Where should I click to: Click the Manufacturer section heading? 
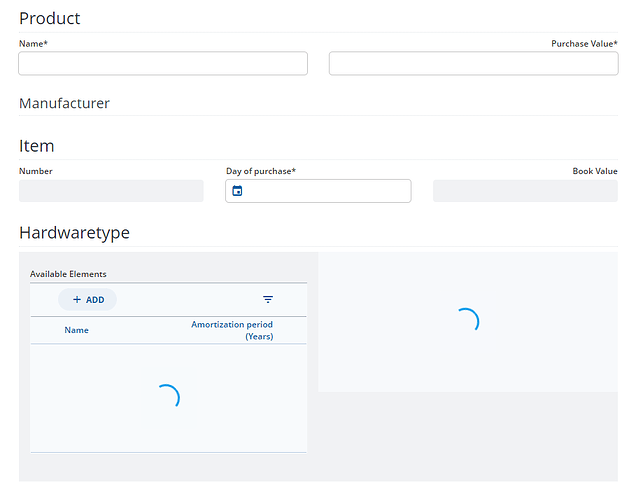[x=64, y=103]
